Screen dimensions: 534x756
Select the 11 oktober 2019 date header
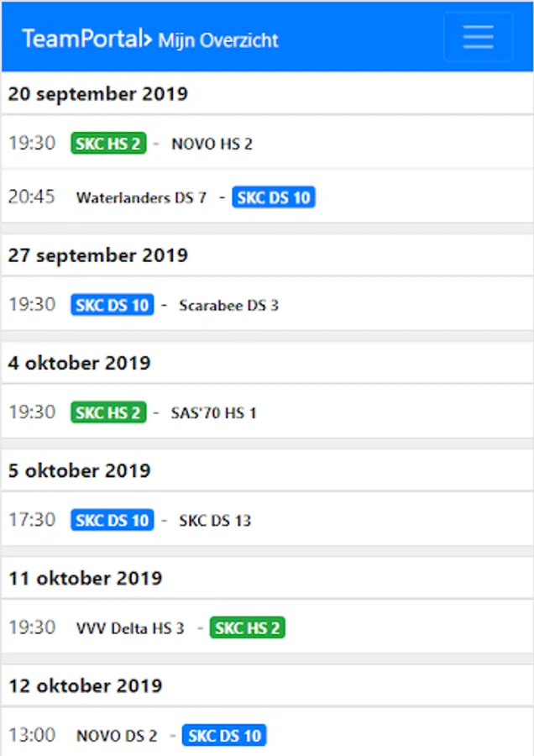pos(86,578)
